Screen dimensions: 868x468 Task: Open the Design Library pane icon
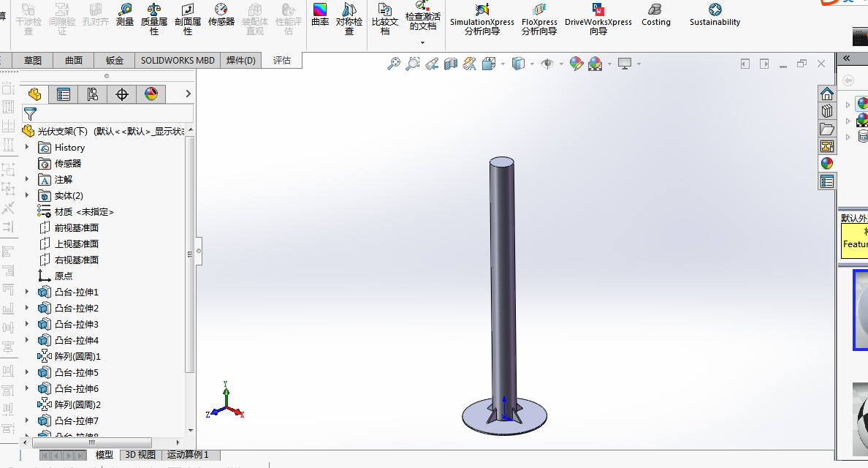[x=827, y=110]
